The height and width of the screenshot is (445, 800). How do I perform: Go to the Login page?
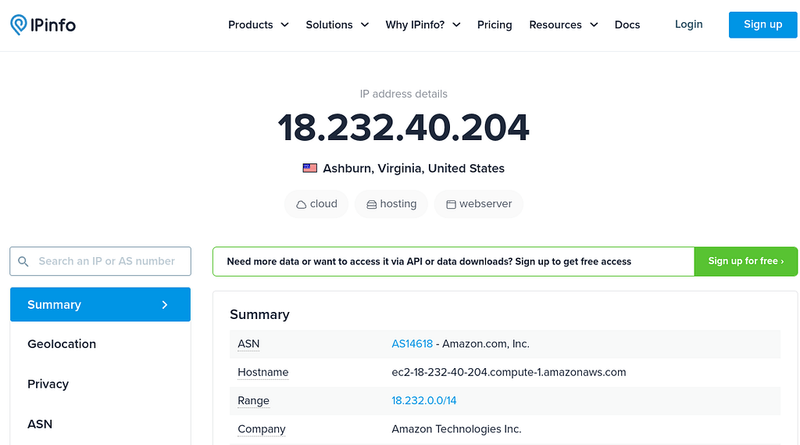pos(689,24)
